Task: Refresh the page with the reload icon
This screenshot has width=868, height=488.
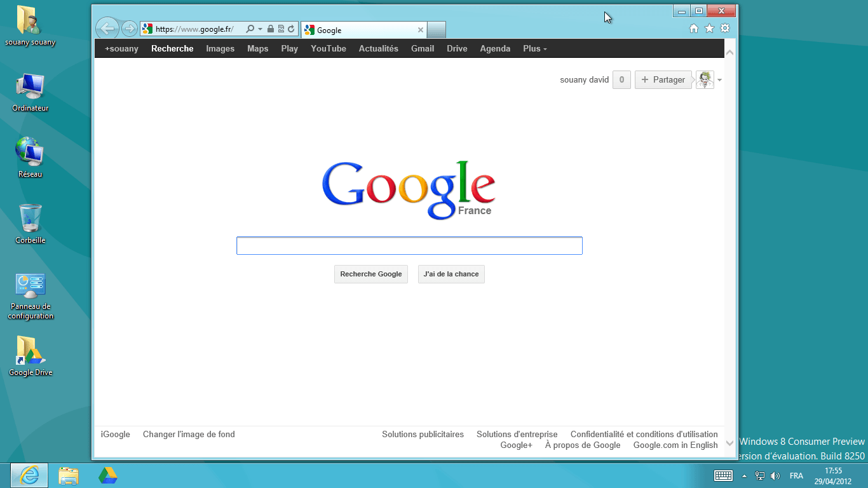Action: [291, 29]
